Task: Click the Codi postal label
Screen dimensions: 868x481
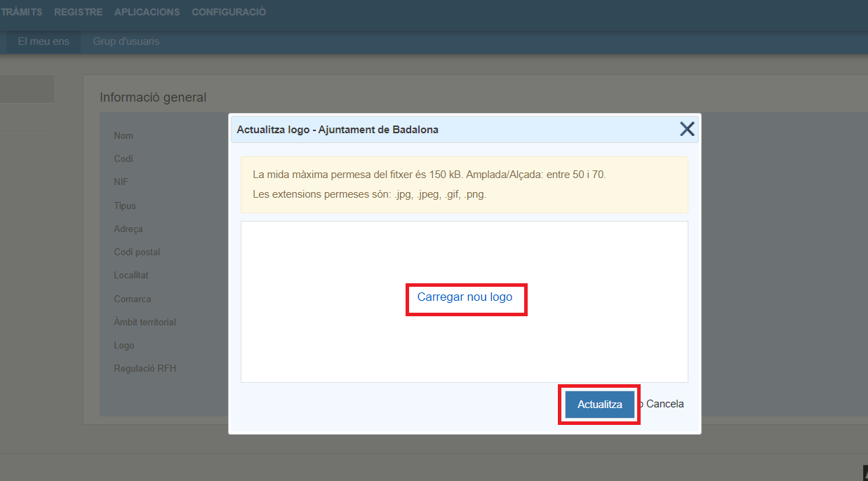Action: point(137,252)
